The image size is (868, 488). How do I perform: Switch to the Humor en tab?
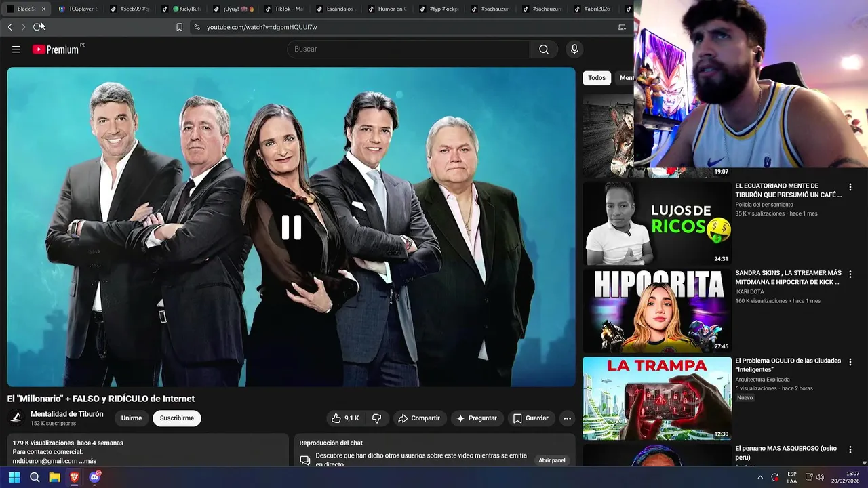click(387, 9)
